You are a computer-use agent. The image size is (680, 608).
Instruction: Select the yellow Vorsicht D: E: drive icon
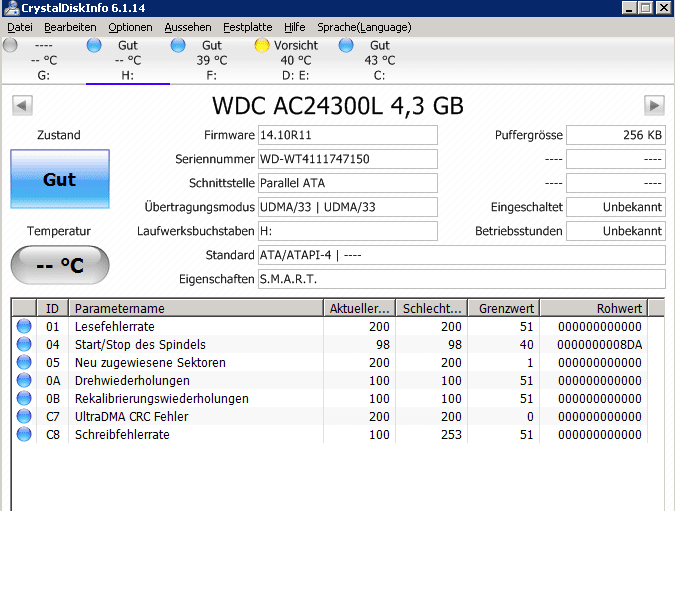tap(262, 45)
